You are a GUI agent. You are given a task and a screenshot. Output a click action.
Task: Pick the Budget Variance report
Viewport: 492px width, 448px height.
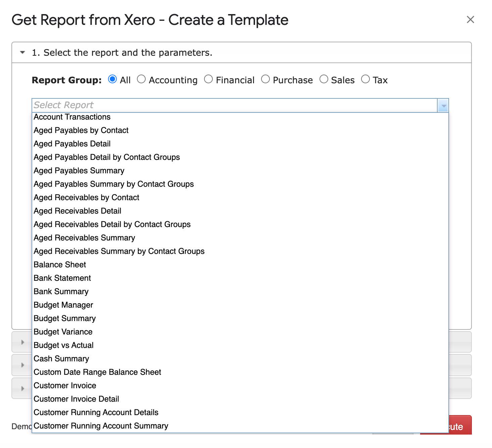pos(240,332)
